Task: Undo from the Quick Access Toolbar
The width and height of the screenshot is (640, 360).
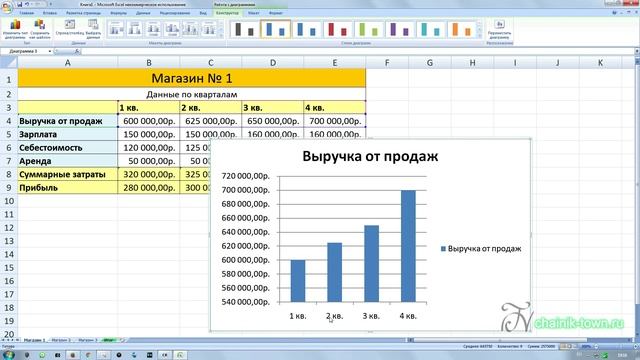Action: point(27,4)
